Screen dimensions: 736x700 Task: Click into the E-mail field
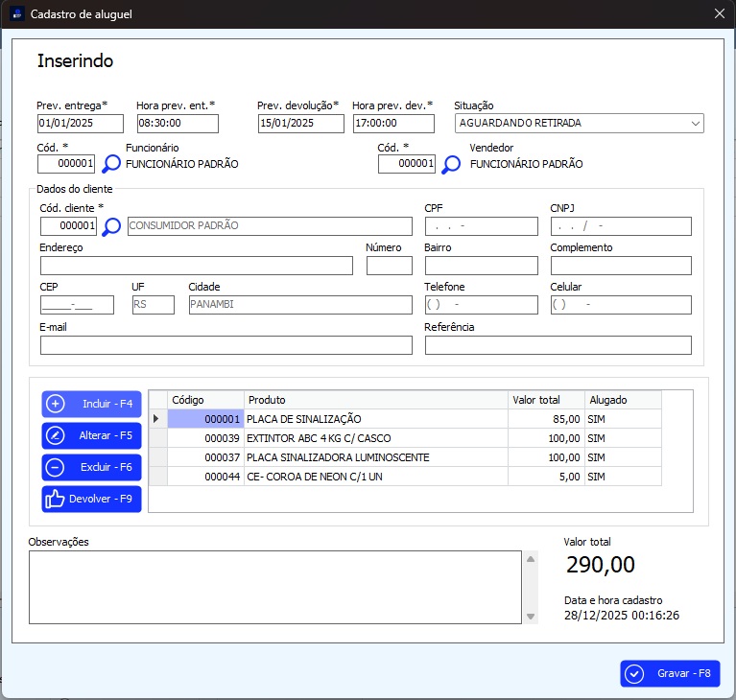click(x=226, y=345)
